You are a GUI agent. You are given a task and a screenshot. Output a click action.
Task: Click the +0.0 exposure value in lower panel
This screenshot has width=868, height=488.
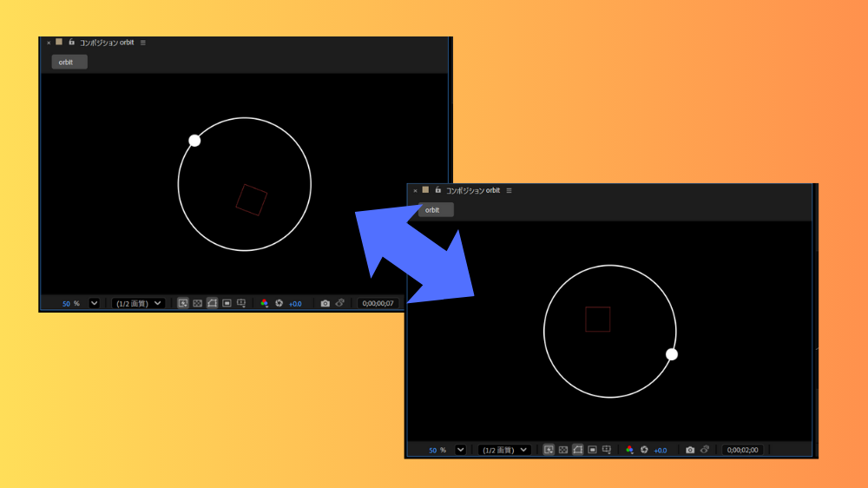(x=661, y=450)
